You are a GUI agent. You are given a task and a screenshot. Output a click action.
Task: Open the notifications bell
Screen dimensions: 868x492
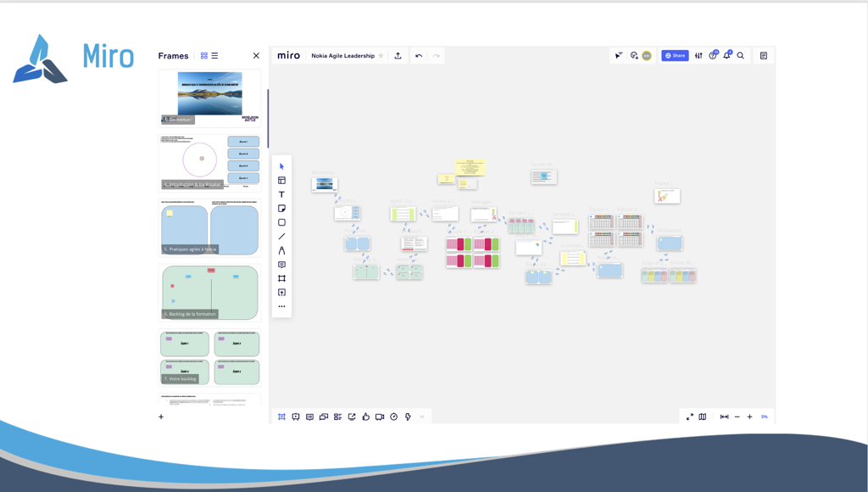pos(726,56)
